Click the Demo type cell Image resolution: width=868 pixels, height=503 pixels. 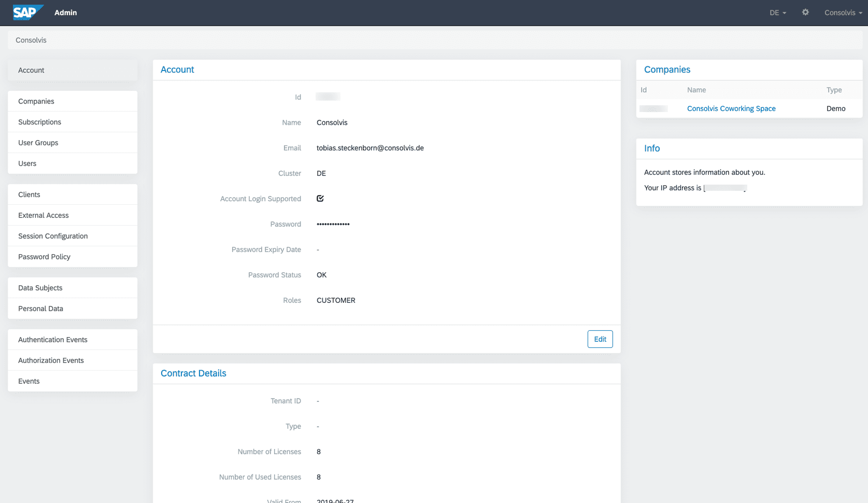pyautogui.click(x=836, y=108)
